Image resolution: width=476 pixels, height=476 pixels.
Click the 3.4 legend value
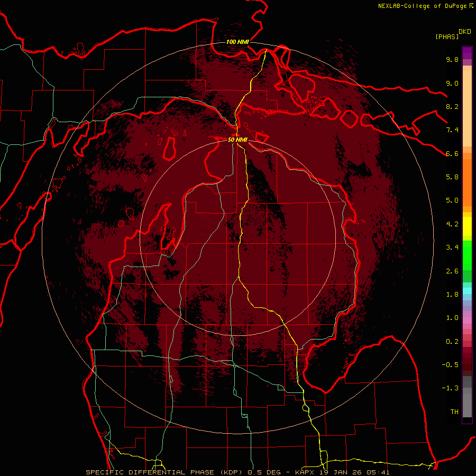click(x=452, y=248)
